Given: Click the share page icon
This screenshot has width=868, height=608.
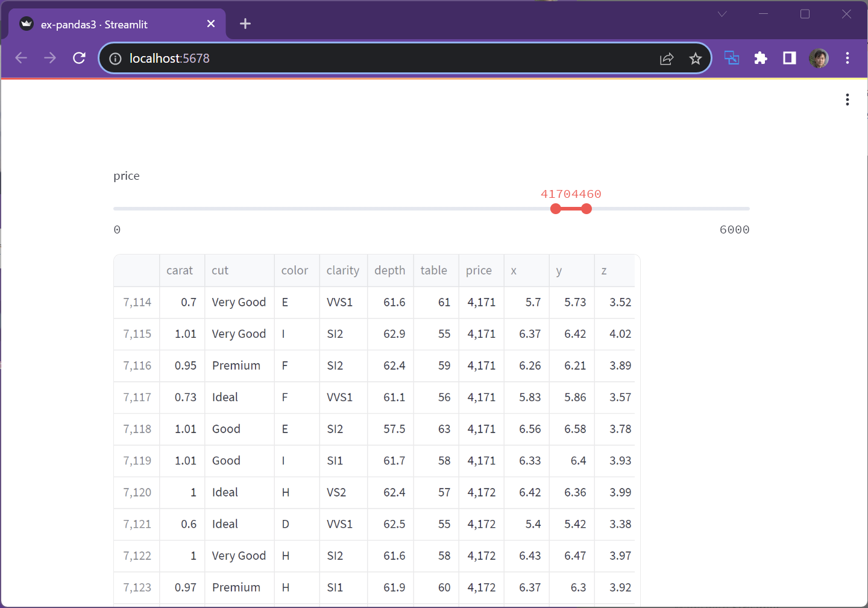Looking at the screenshot, I should (666, 59).
